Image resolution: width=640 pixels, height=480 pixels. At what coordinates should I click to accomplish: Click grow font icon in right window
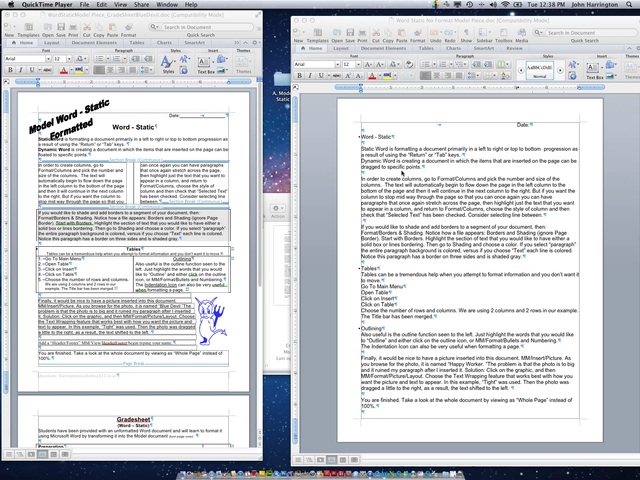pos(368,64)
